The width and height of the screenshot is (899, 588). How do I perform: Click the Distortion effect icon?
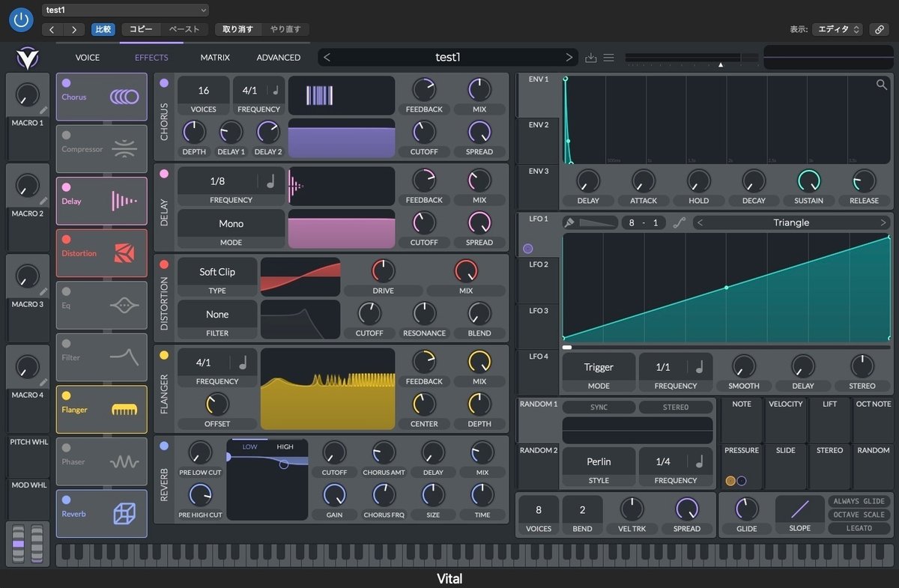tap(126, 253)
